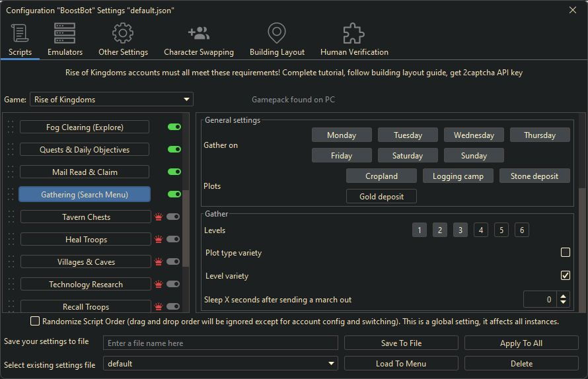Select the Heal Troops script
Screen dimensions: 588x379
click(x=86, y=240)
